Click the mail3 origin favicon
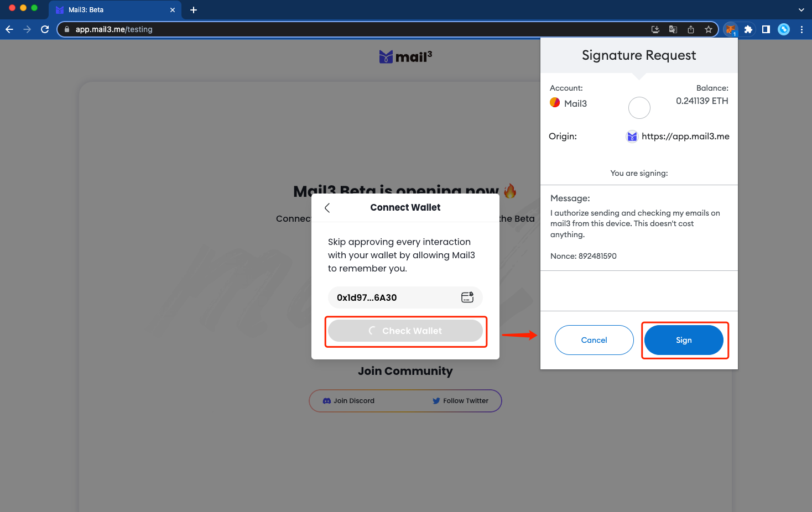 (632, 137)
